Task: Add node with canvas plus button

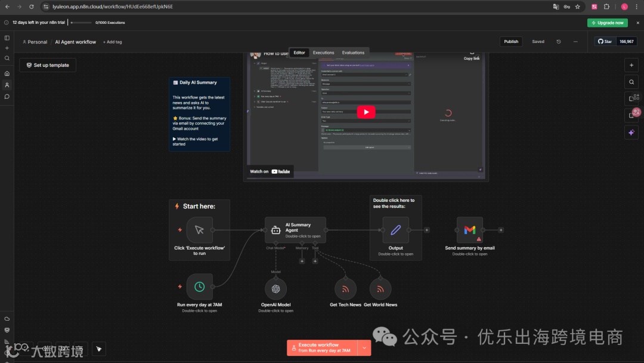Action: coord(631,65)
